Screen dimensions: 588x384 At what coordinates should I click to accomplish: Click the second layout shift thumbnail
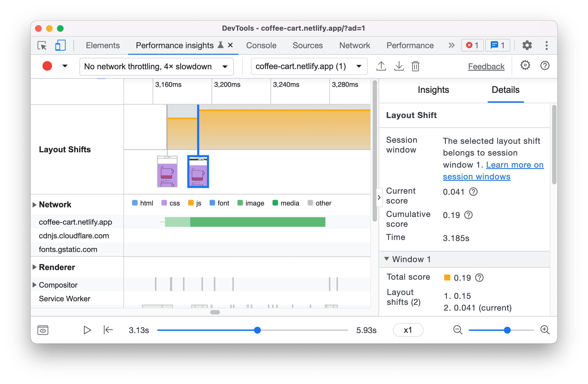(198, 171)
